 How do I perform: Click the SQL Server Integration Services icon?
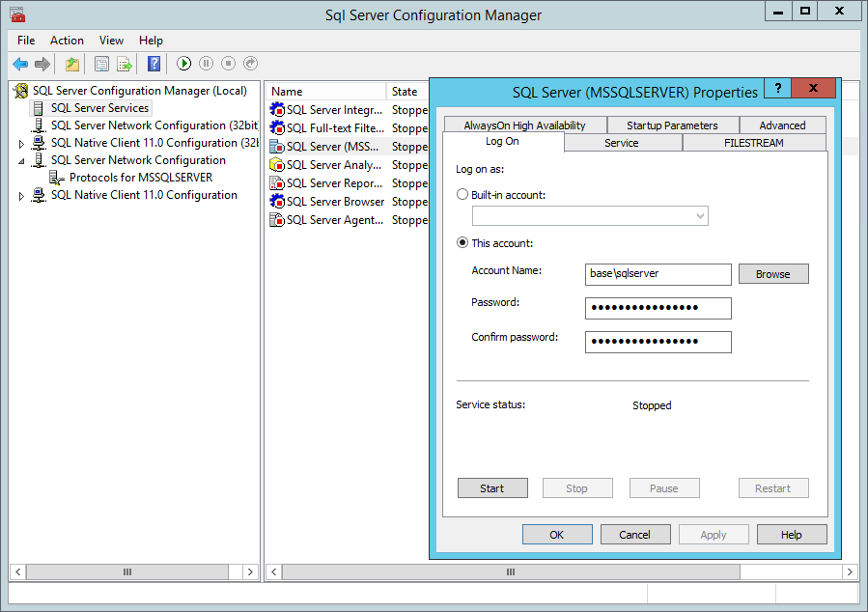click(x=277, y=110)
